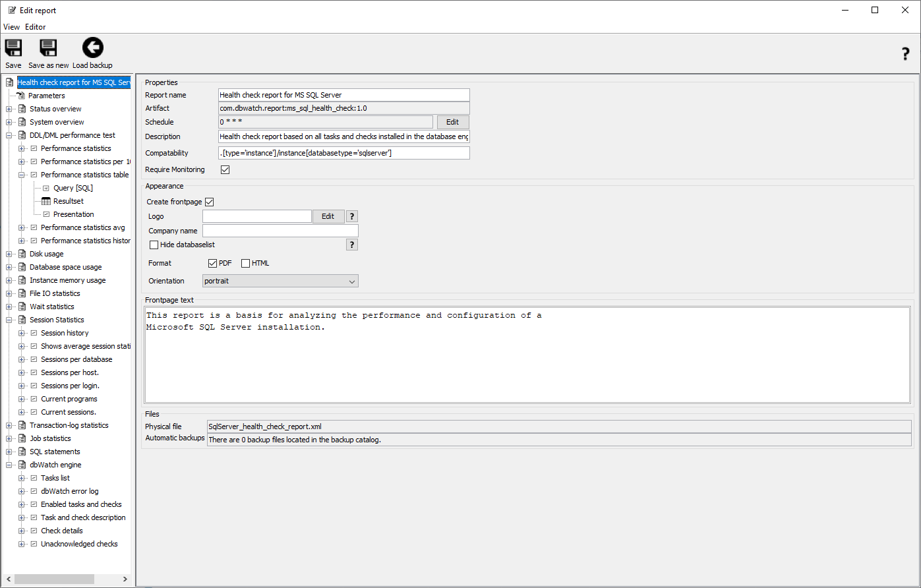
Task: Enable the Hide databaselist checkbox
Action: pos(154,245)
